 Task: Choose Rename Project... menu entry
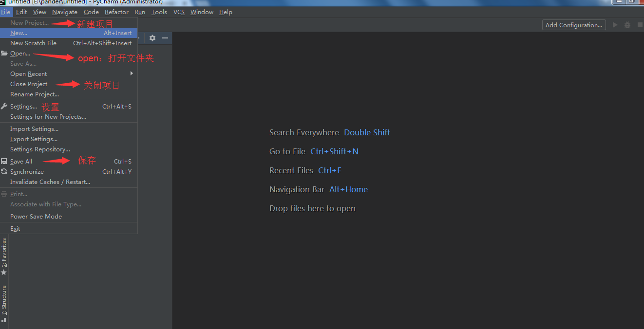[x=69, y=94]
